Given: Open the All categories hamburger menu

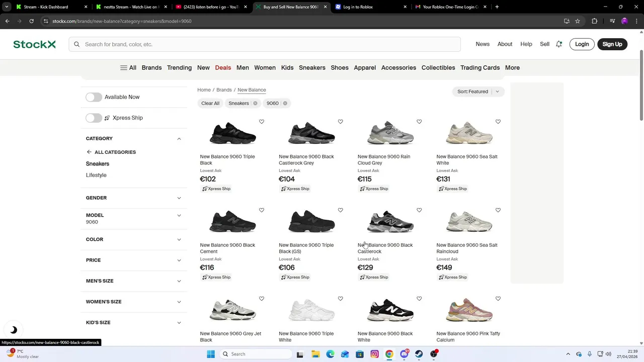Looking at the screenshot, I should 128,67.
